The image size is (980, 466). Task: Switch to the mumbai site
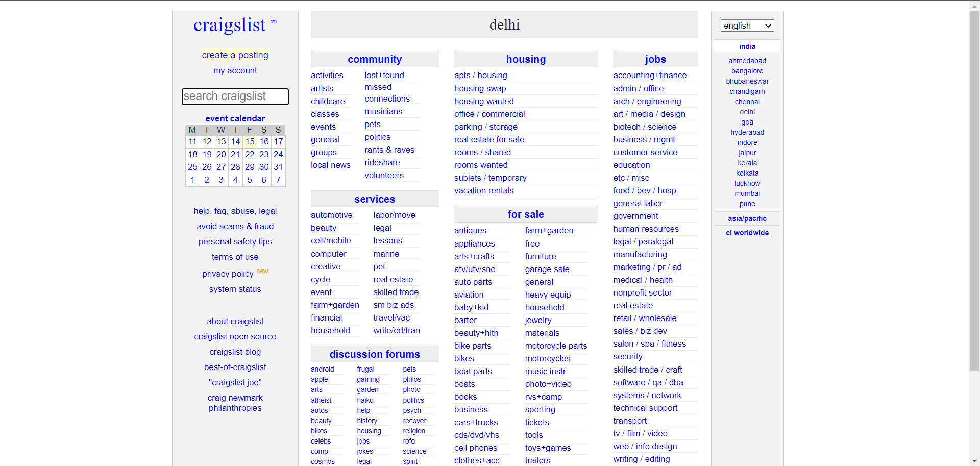click(747, 193)
